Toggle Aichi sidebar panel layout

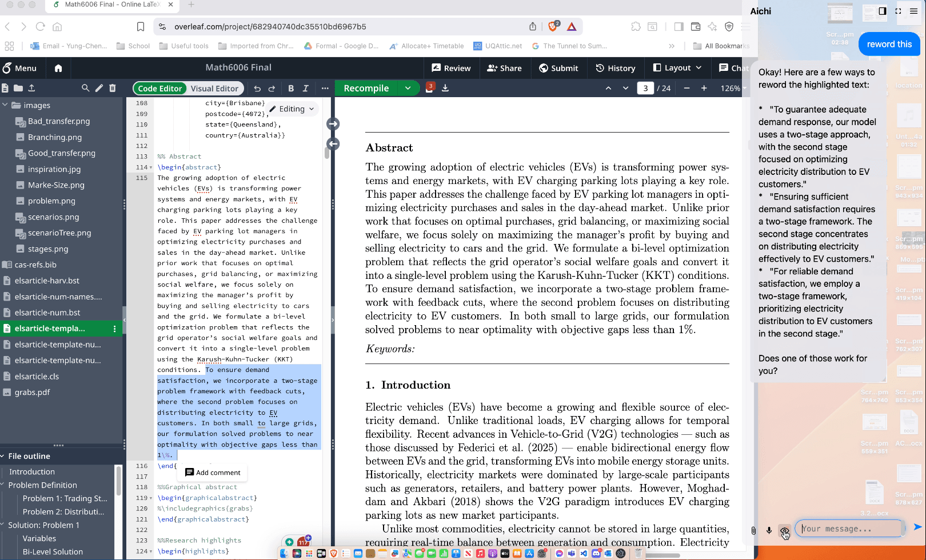click(882, 11)
